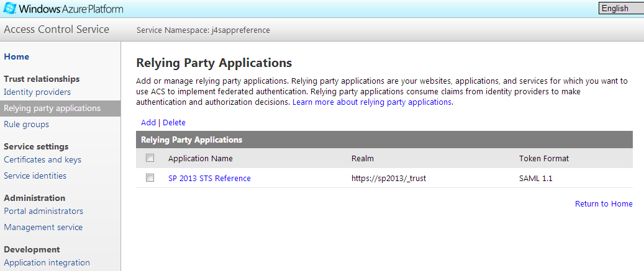Viewport: 644px width, 271px height.
Task: Go to Home in sidebar
Action: [x=16, y=56]
